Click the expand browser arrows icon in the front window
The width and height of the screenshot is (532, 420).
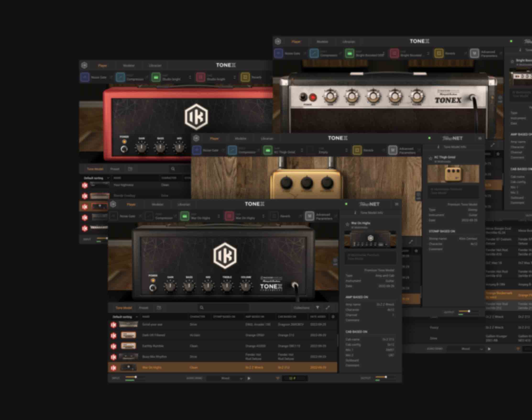coord(328,308)
